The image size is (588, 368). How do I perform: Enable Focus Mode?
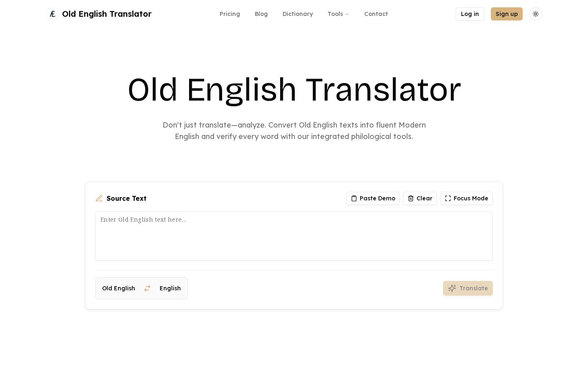click(466, 198)
